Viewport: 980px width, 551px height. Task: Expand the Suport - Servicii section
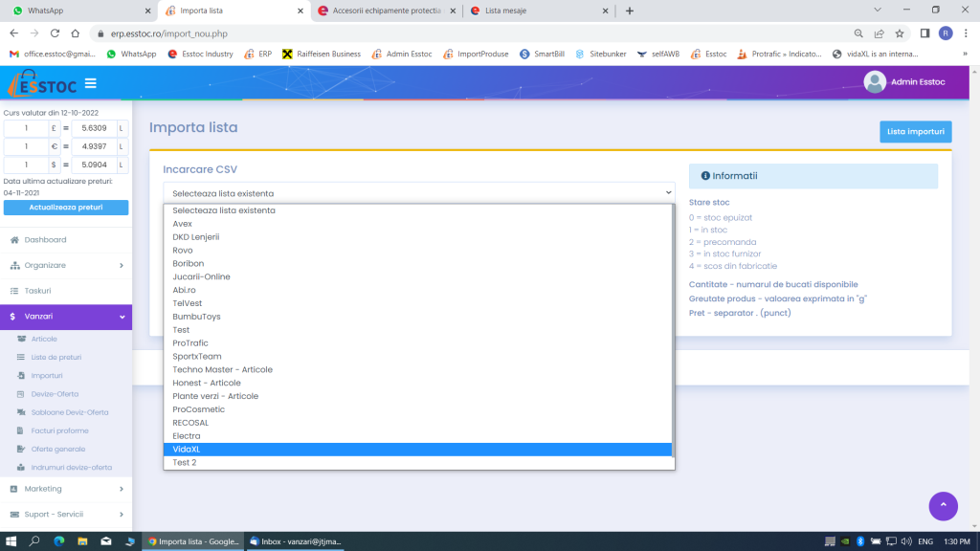[x=66, y=514]
